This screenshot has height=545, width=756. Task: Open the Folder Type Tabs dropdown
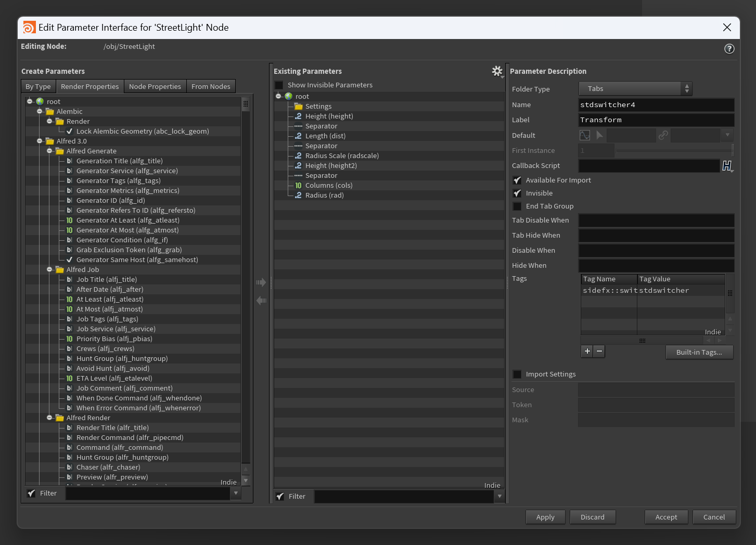click(635, 88)
